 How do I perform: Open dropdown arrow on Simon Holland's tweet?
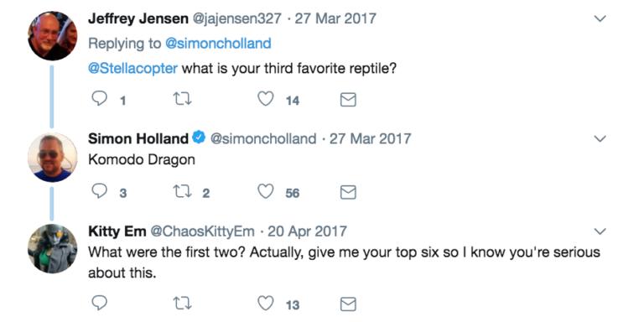click(x=600, y=139)
